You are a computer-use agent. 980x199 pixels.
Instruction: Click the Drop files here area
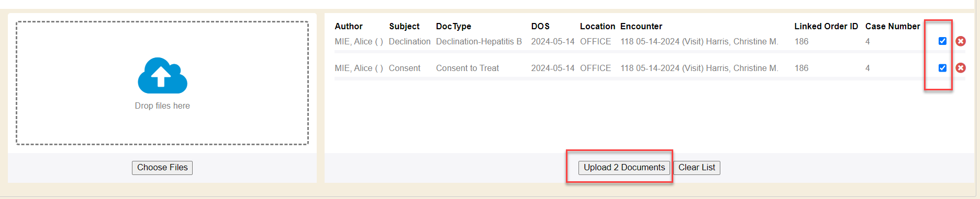coord(162,83)
